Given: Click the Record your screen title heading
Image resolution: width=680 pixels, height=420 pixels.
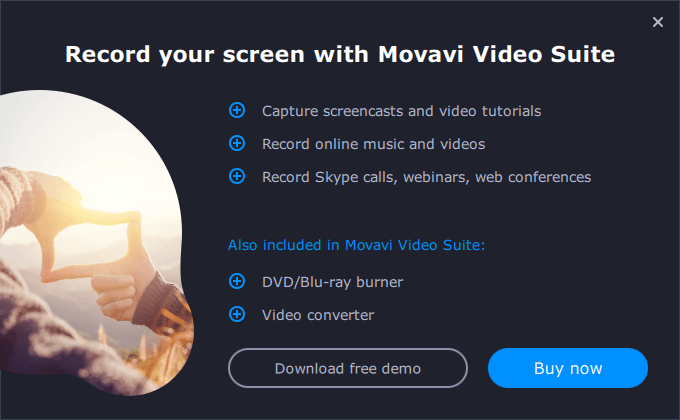Looking at the screenshot, I should tap(340, 54).
